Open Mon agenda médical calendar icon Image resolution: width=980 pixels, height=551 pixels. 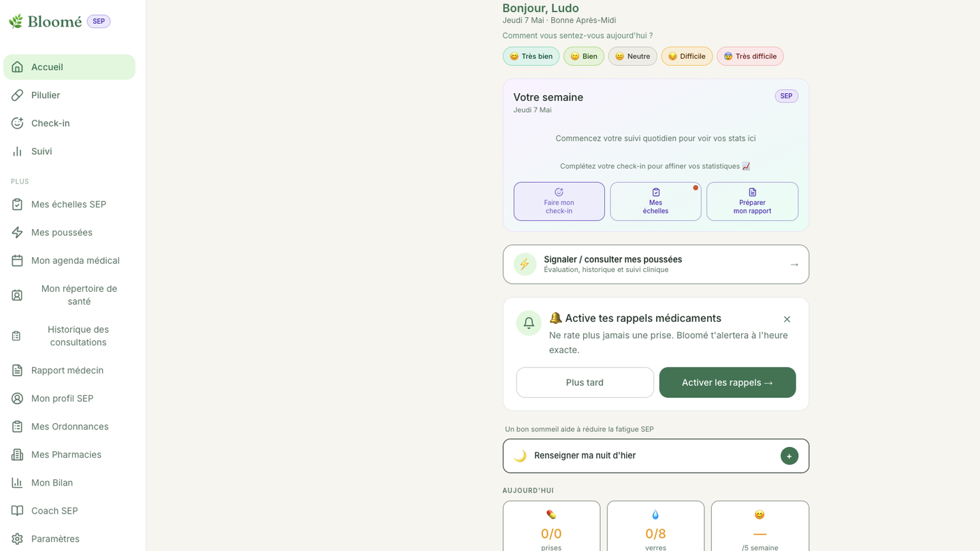[x=17, y=261]
